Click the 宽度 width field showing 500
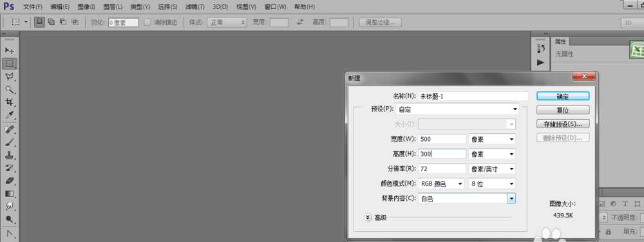 [x=442, y=139]
